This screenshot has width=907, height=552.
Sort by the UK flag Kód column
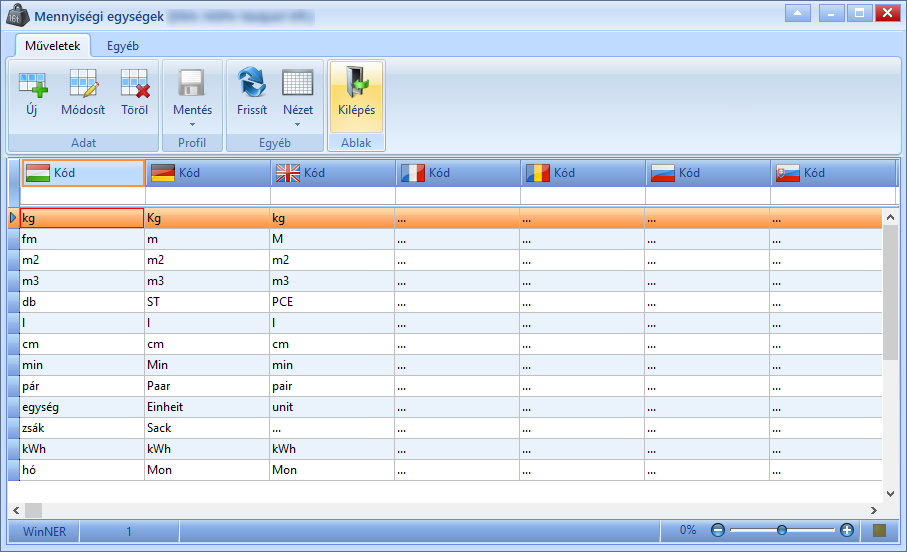point(333,173)
